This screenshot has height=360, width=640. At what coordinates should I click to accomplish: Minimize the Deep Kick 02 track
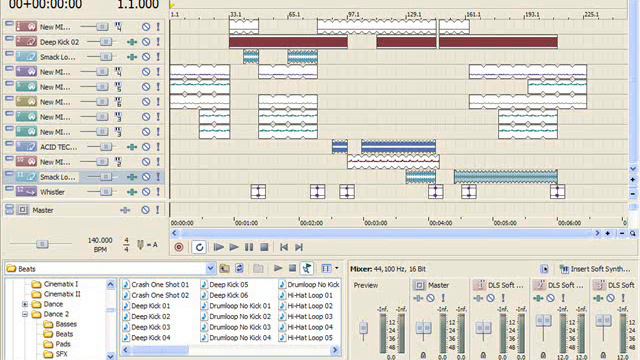tap(9, 39)
